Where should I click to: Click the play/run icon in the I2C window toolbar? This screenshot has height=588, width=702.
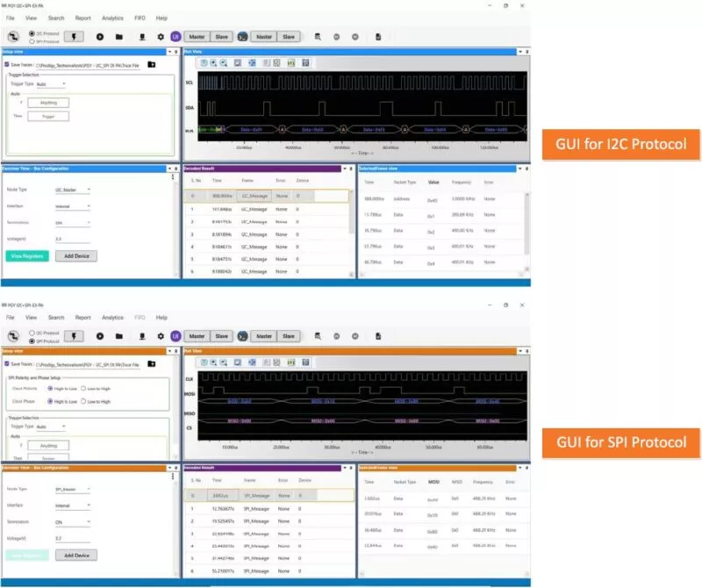tap(100, 37)
